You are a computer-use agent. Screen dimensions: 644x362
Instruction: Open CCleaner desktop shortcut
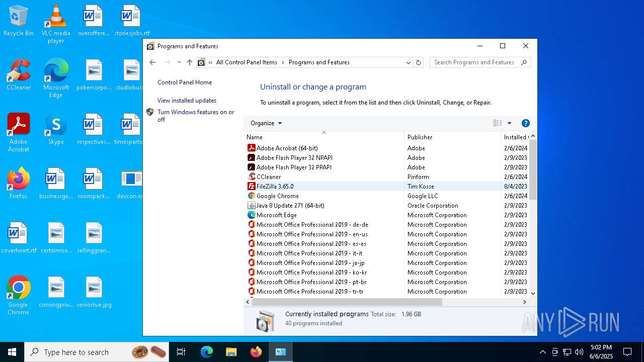click(x=19, y=75)
